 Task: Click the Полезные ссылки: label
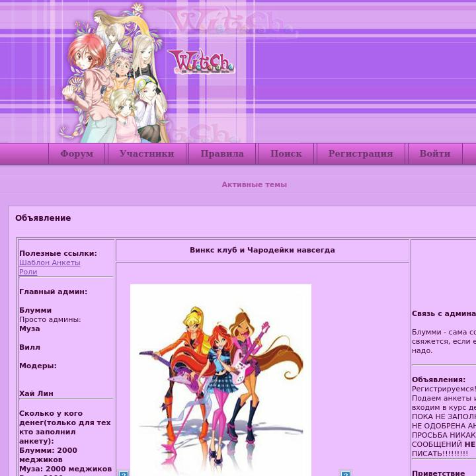58,253
